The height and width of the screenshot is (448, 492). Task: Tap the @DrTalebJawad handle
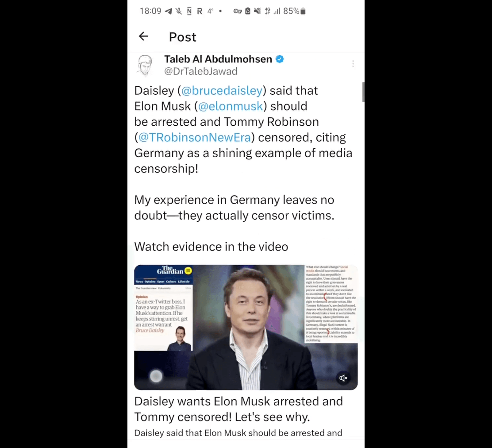pos(200,72)
